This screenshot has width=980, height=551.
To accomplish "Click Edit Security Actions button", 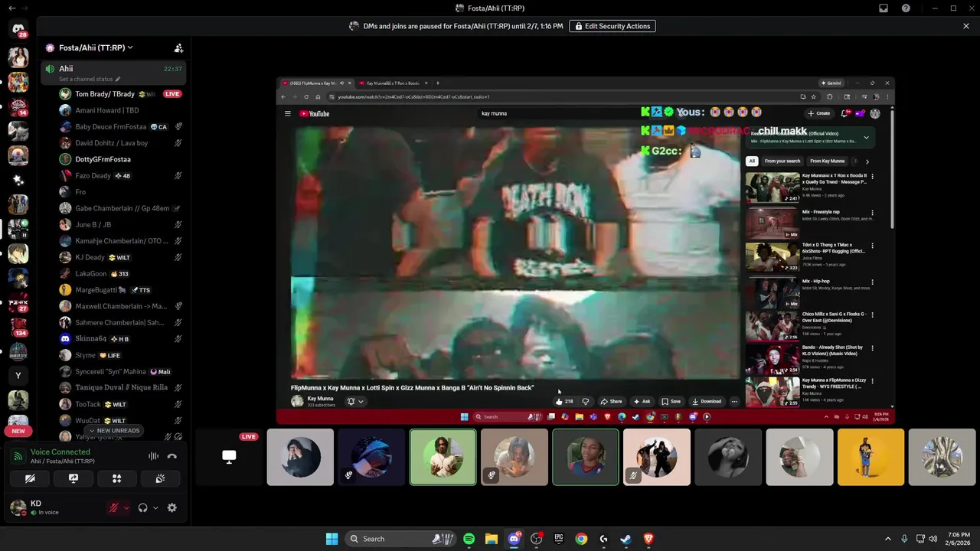I will click(612, 26).
